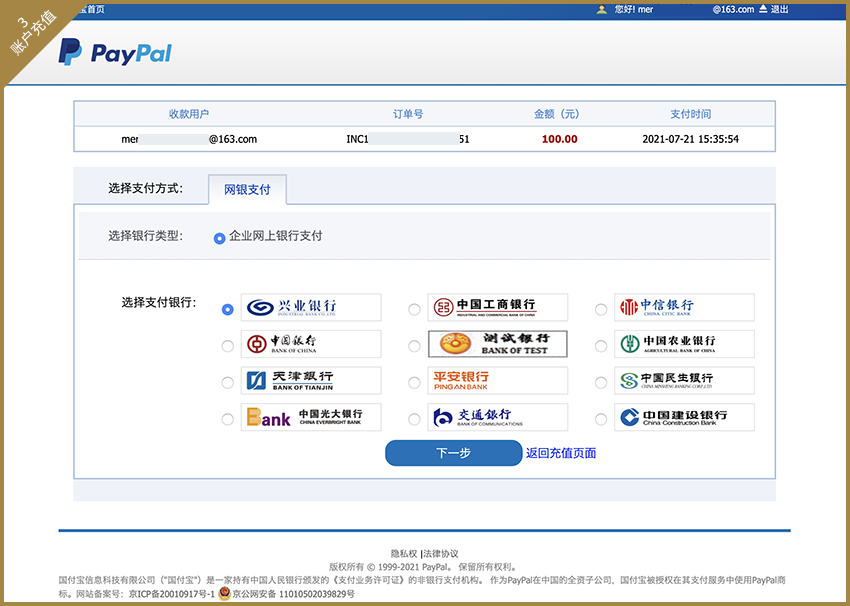The image size is (850, 606).
Task: Click the 下一步 button
Action: click(453, 453)
